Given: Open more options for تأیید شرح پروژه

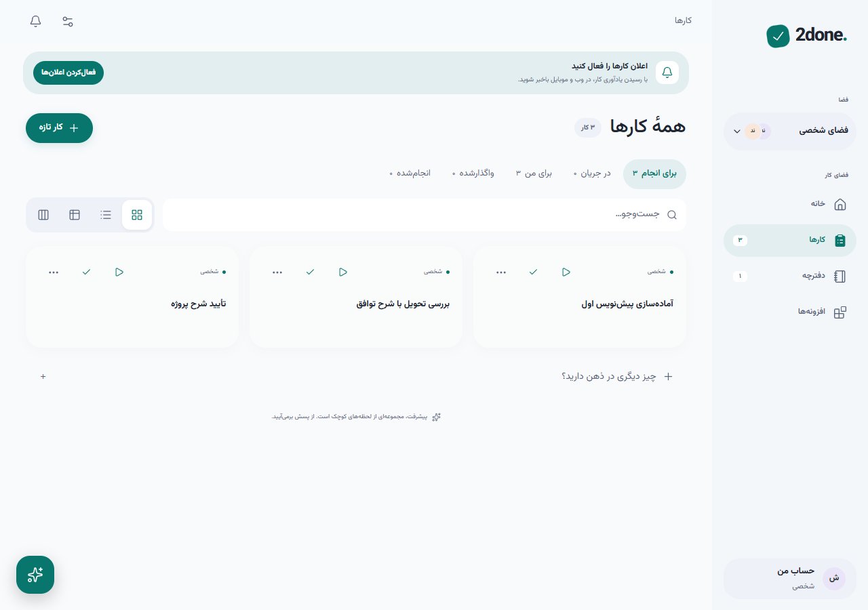Looking at the screenshot, I should (x=54, y=272).
